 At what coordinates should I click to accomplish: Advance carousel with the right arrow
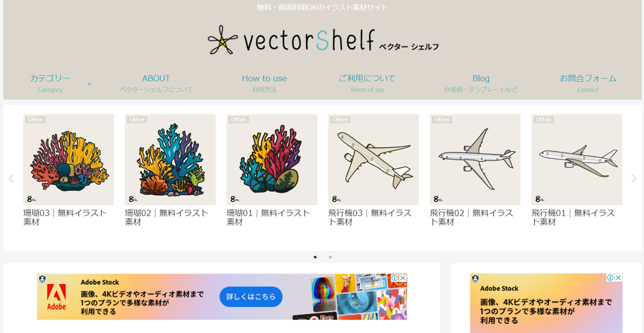(x=634, y=178)
